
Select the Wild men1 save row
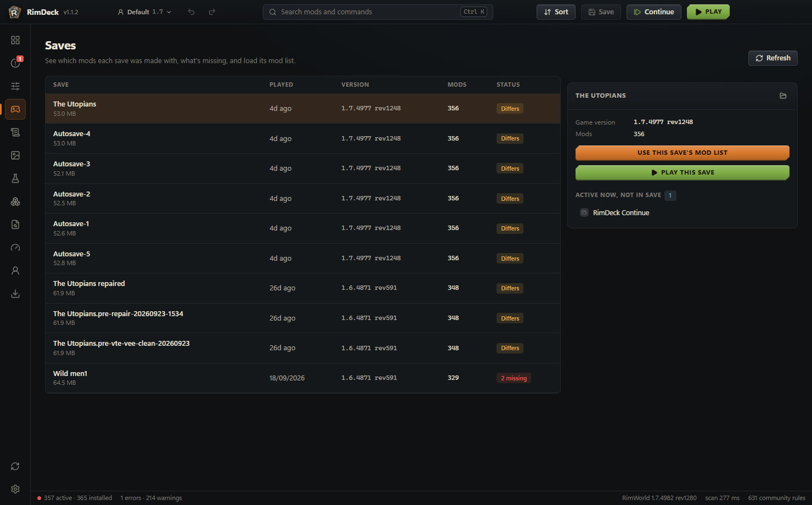point(303,378)
